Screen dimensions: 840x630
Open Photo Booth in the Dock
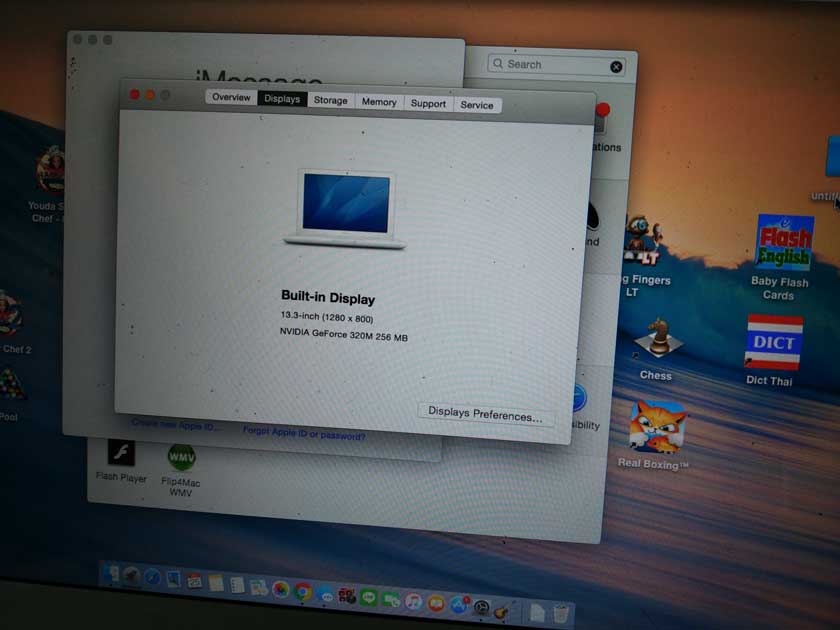[348, 596]
